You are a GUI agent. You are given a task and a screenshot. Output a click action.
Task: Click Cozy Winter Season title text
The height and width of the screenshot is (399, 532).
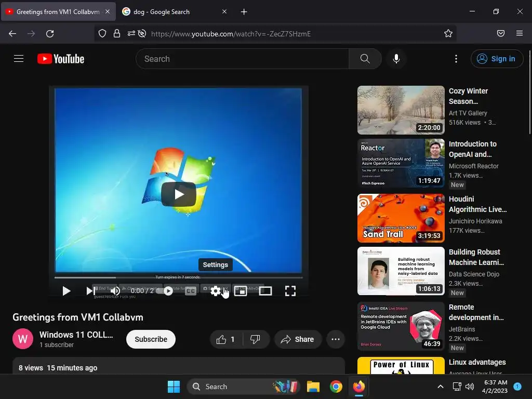(x=468, y=96)
